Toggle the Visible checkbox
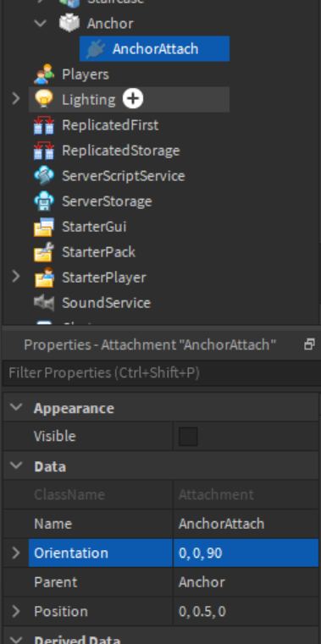The height and width of the screenshot is (644, 321). [x=188, y=436]
